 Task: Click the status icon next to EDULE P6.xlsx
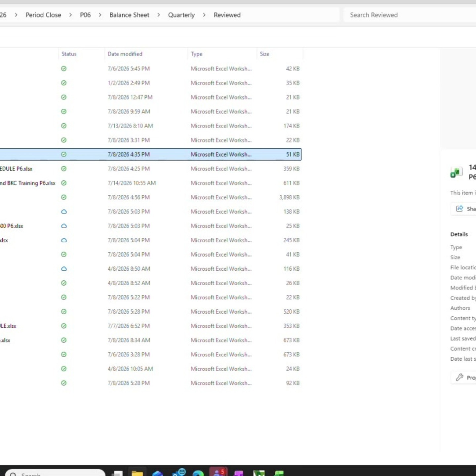click(x=64, y=169)
